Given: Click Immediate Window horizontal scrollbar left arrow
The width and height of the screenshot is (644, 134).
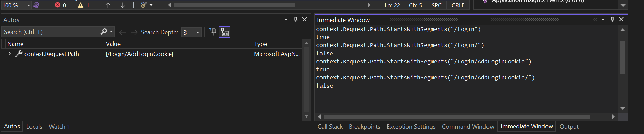Looking at the screenshot, I should click(x=319, y=117).
